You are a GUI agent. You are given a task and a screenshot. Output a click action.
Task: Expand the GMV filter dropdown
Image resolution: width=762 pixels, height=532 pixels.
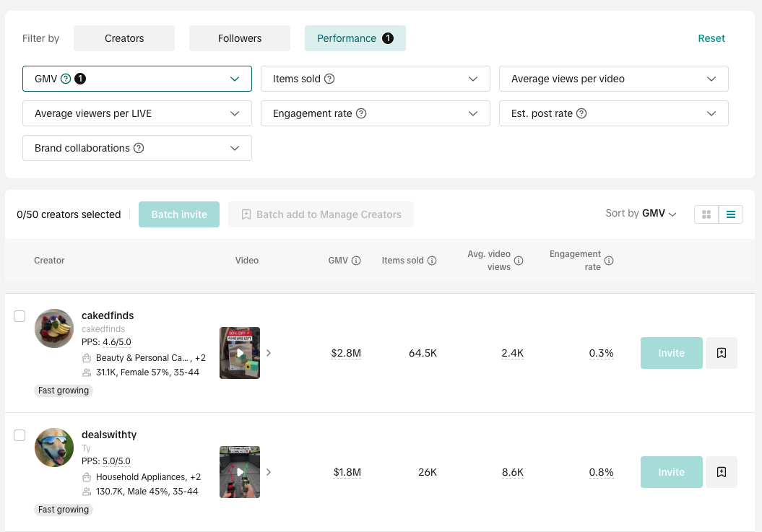pos(137,79)
